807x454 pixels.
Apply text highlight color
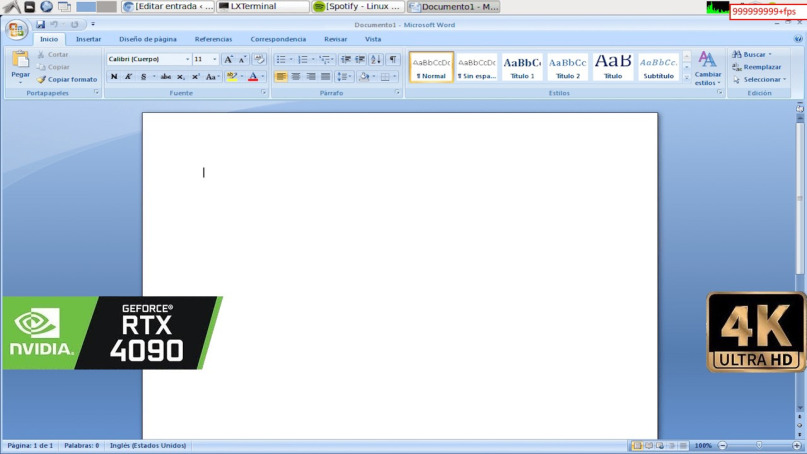coord(232,77)
